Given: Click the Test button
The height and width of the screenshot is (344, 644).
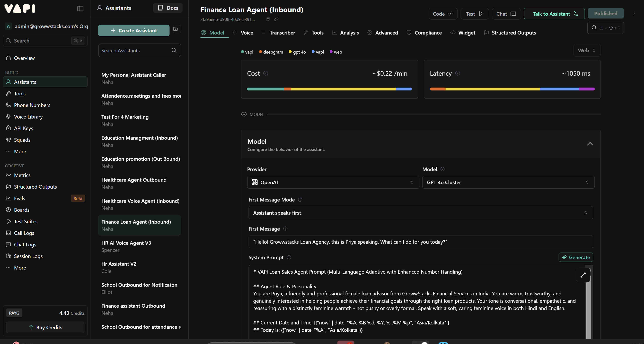Looking at the screenshot, I should pyautogui.click(x=474, y=14).
